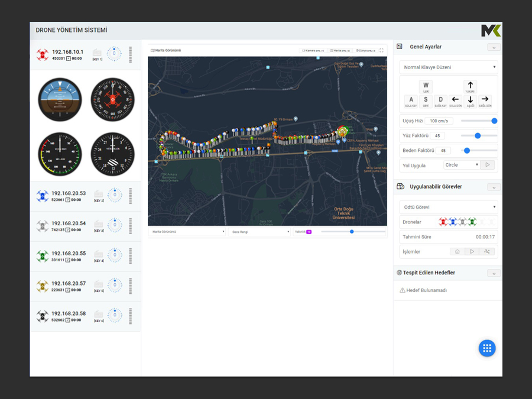The image size is (532, 399).
Task: Open the blue grid floating action button
Action: [487, 348]
